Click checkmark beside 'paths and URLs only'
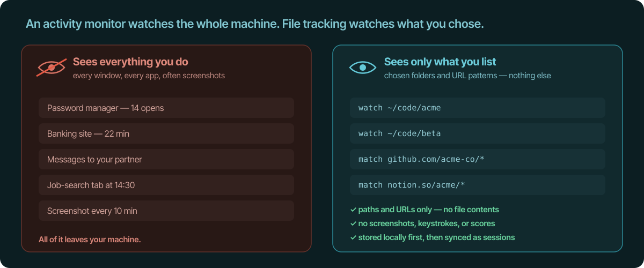Screen dimensions: 644x268 (x=353, y=210)
